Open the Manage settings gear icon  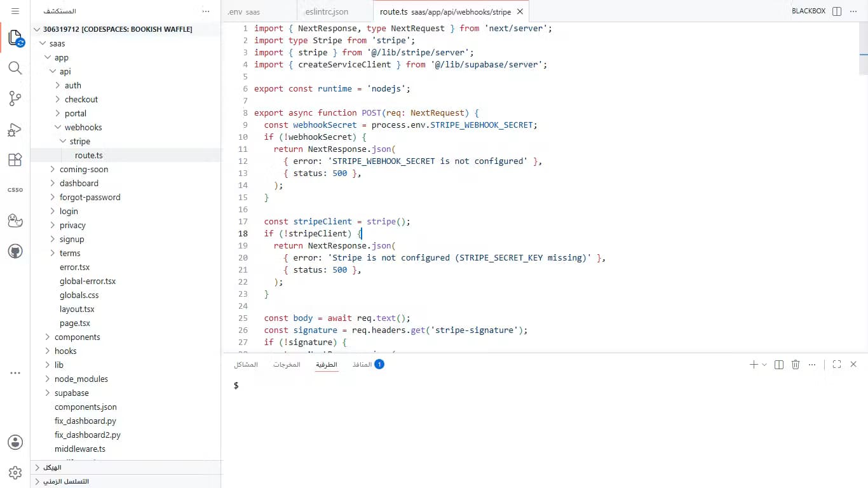coord(15,472)
